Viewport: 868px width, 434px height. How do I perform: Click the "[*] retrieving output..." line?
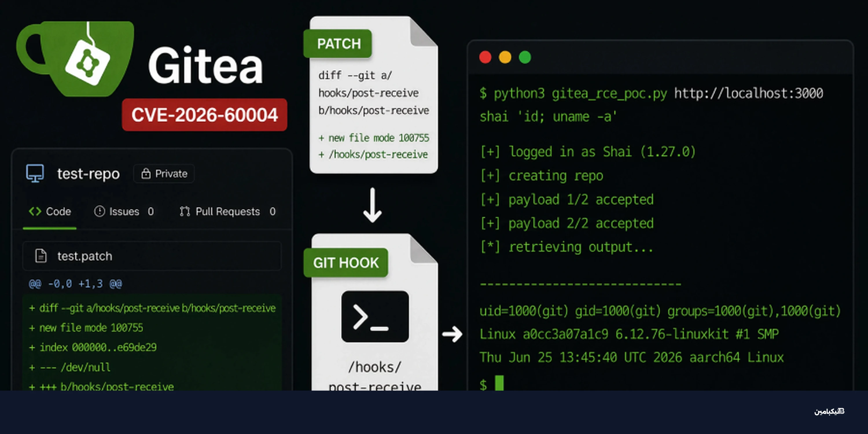567,247
